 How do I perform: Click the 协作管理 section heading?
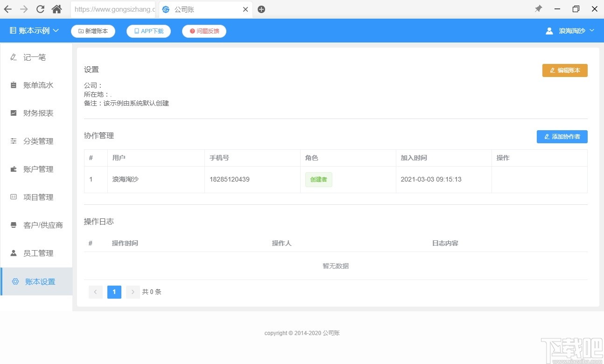99,136
